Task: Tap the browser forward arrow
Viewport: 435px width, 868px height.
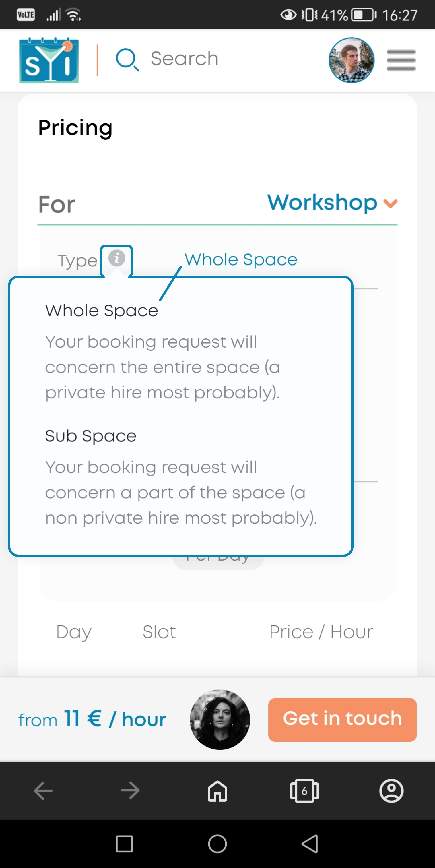Action: click(130, 790)
